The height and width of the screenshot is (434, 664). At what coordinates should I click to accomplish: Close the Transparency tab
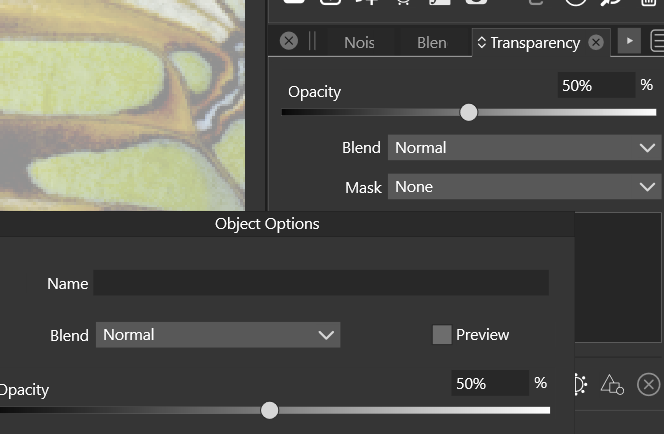coord(596,42)
